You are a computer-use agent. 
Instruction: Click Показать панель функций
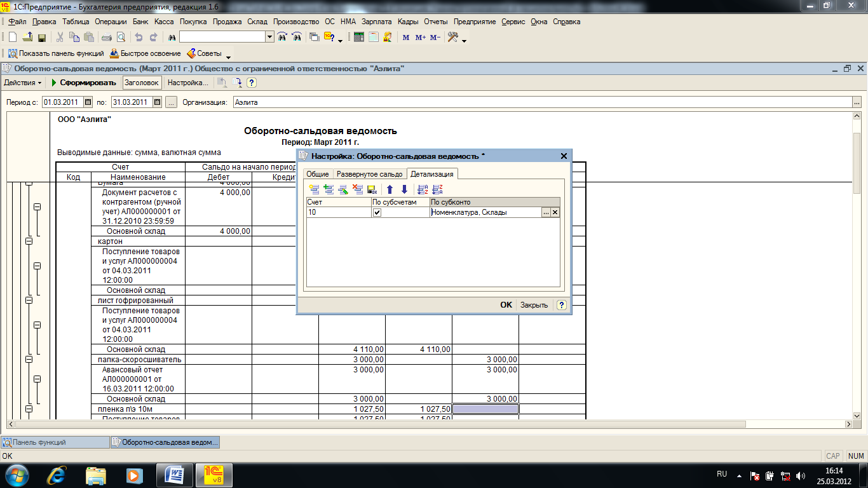coord(56,54)
